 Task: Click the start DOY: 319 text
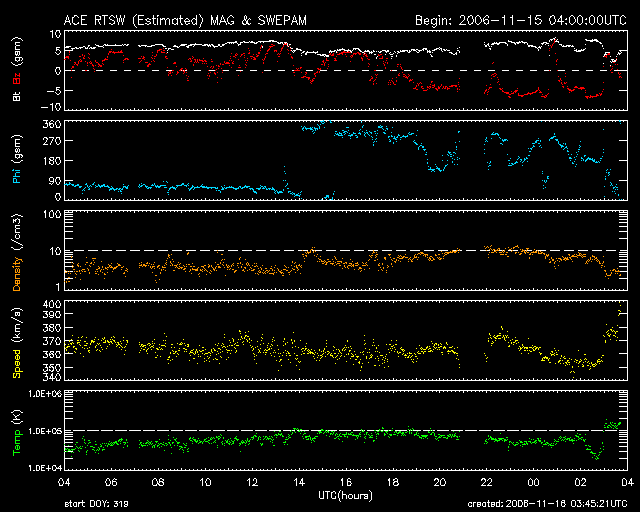[96, 505]
